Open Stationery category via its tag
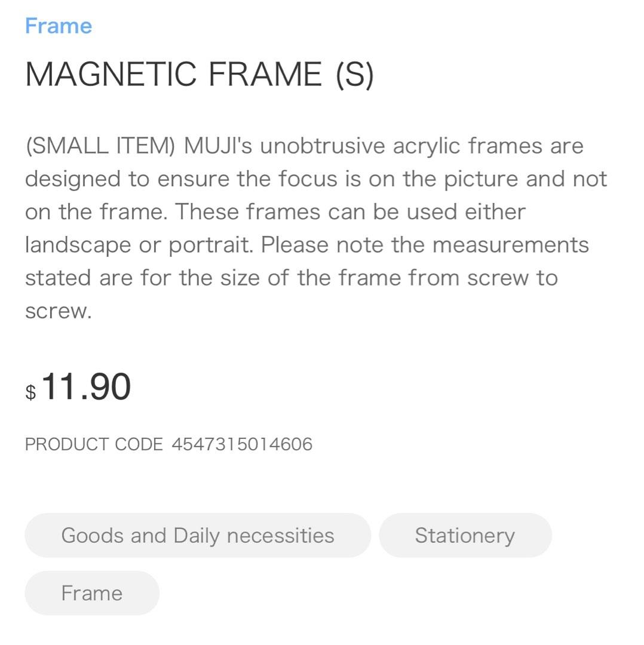 pos(465,535)
